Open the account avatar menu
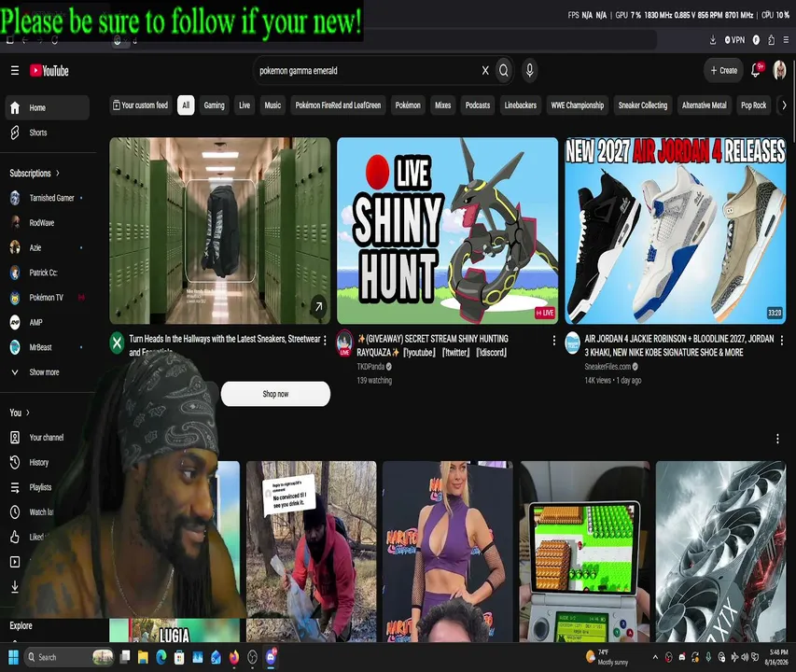 point(779,71)
